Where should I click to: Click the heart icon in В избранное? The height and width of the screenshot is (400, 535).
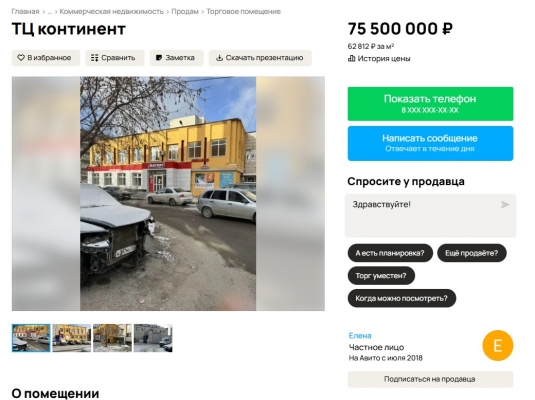point(21,58)
